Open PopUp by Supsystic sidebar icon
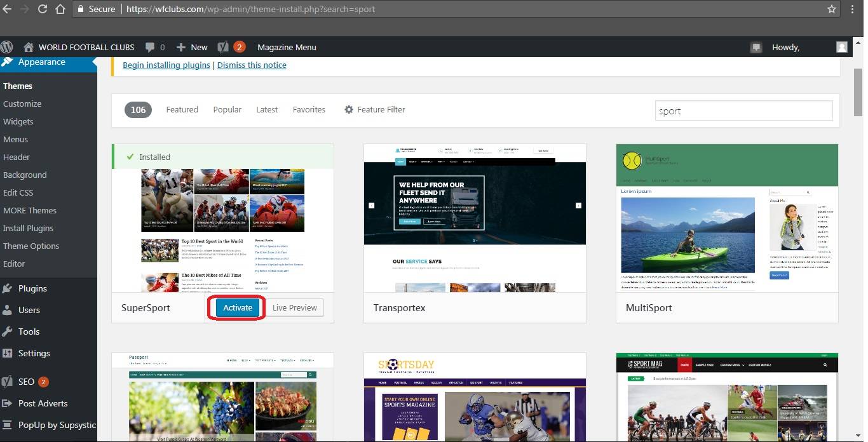Screen dimensions: 868x442 (x=7, y=425)
